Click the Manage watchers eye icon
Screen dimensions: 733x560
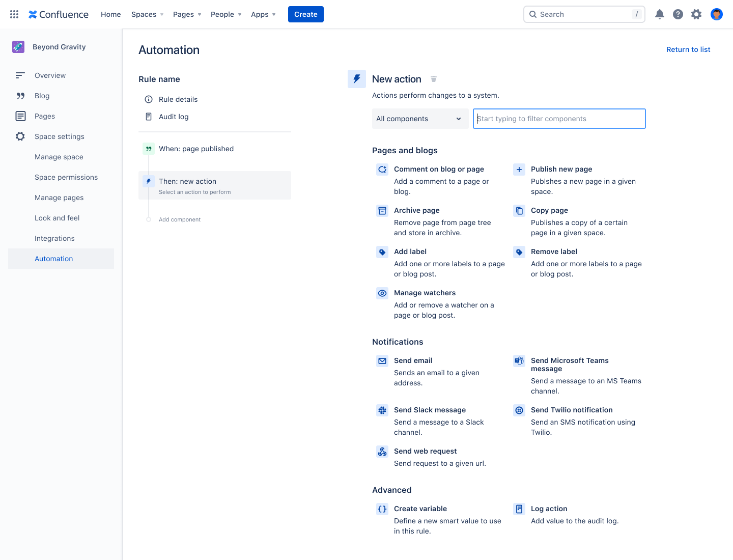pyautogui.click(x=382, y=293)
